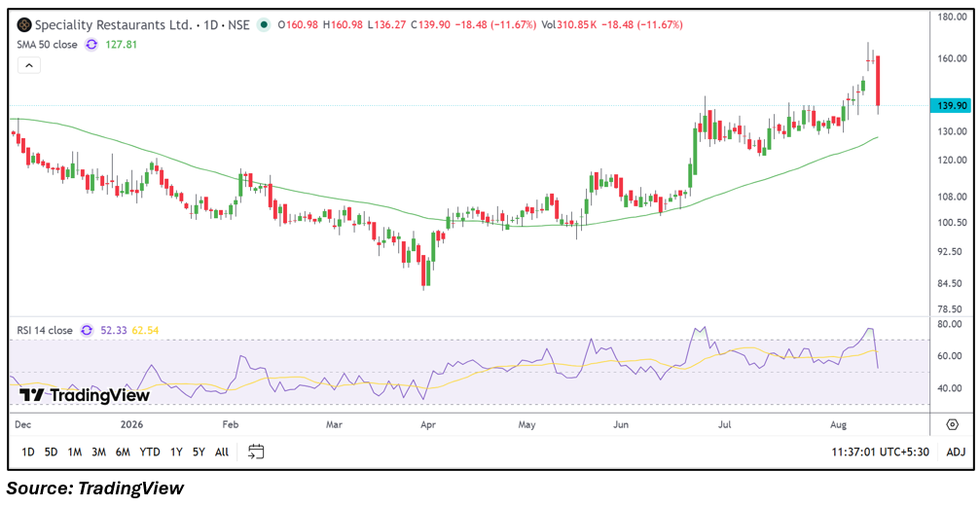Image resolution: width=980 pixels, height=507 pixels.
Task: Select the 6M time range
Action: (123, 452)
